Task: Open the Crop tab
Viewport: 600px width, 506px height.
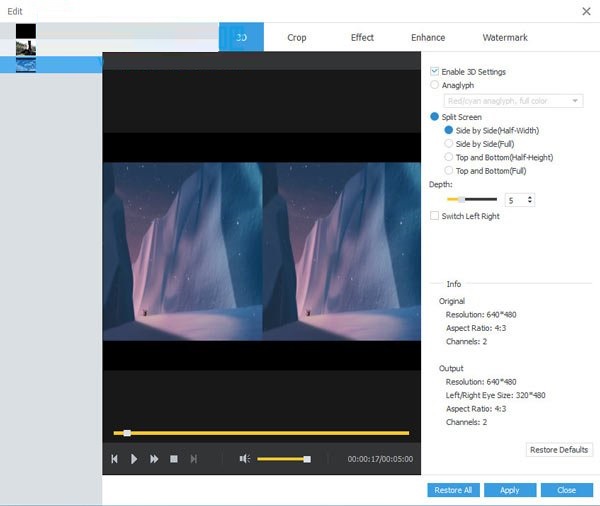Action: click(297, 38)
